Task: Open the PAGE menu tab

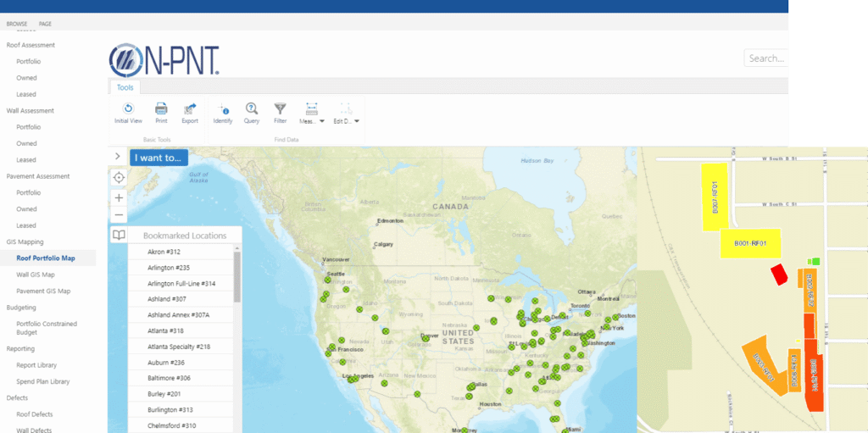Action: [x=45, y=24]
